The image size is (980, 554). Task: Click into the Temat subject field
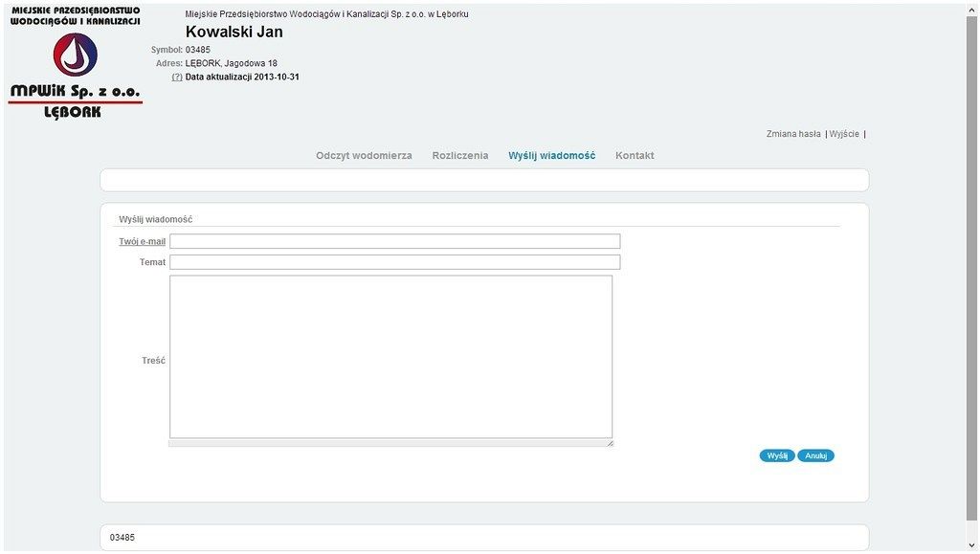click(x=394, y=262)
